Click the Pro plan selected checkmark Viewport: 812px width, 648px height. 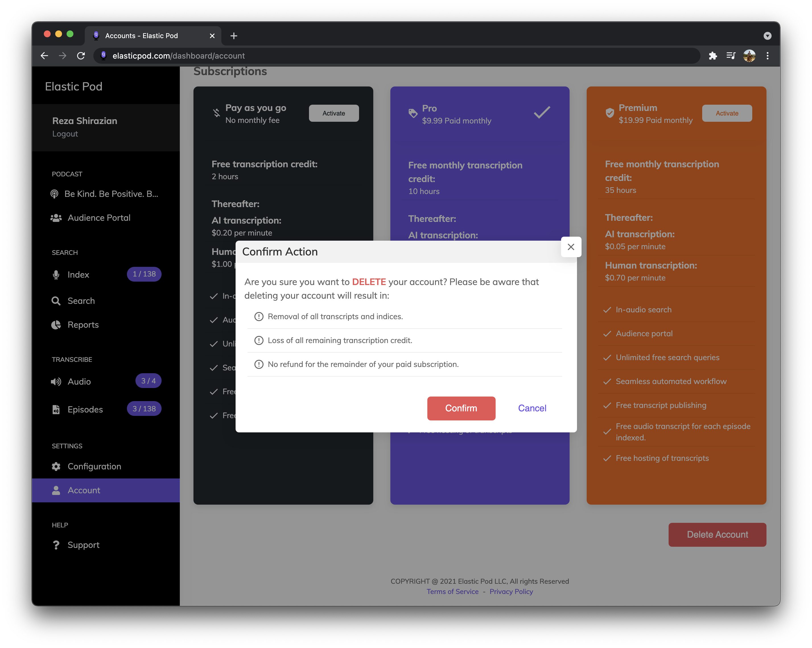click(x=542, y=112)
